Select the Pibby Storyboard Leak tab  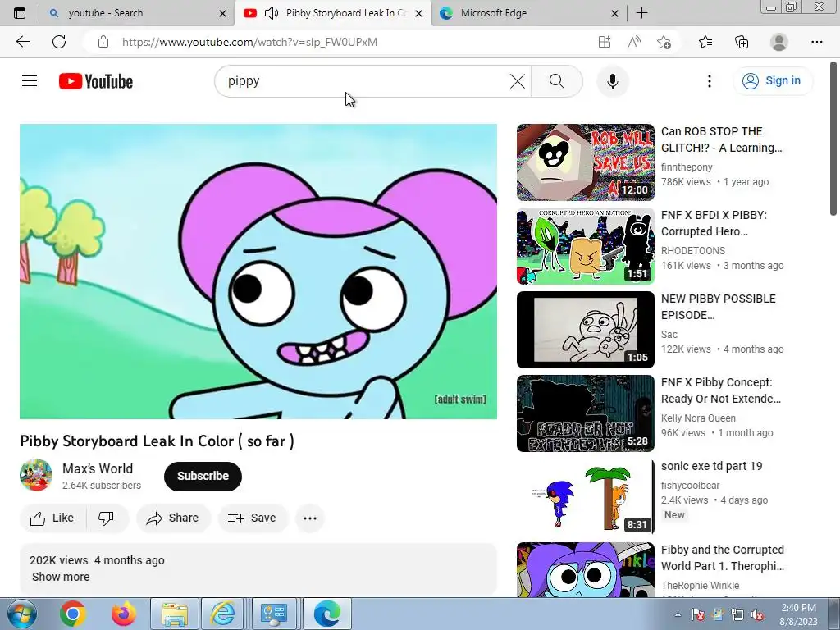333,13
